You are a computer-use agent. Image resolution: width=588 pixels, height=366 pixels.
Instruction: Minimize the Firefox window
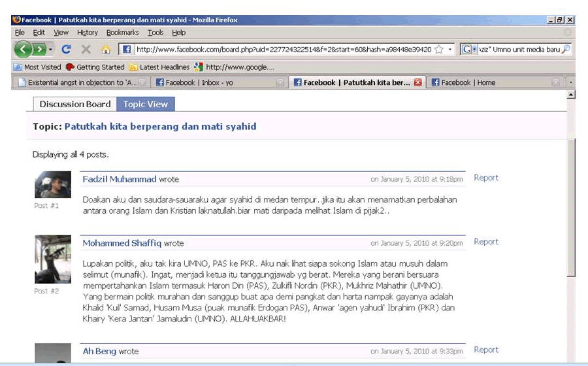(551, 20)
